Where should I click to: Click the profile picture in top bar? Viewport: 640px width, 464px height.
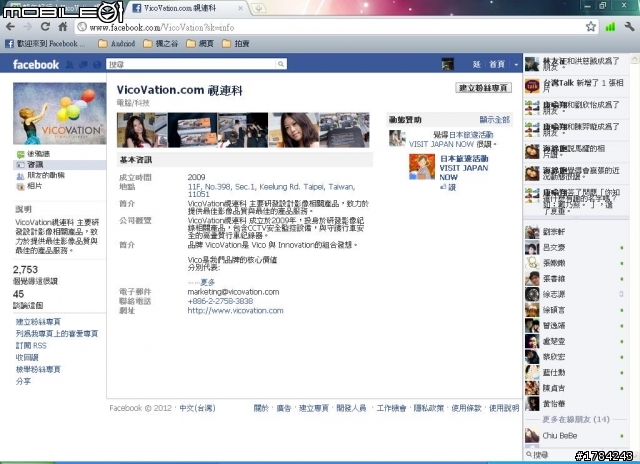(x=448, y=64)
